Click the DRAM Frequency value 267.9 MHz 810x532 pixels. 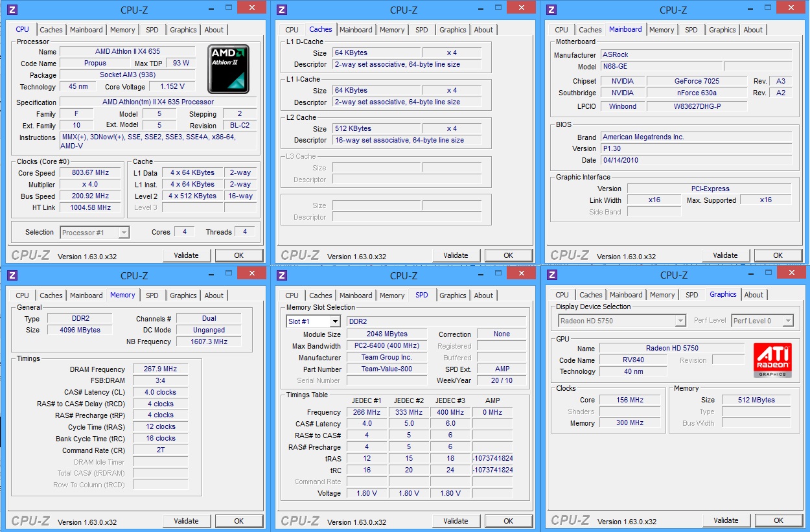(x=161, y=369)
